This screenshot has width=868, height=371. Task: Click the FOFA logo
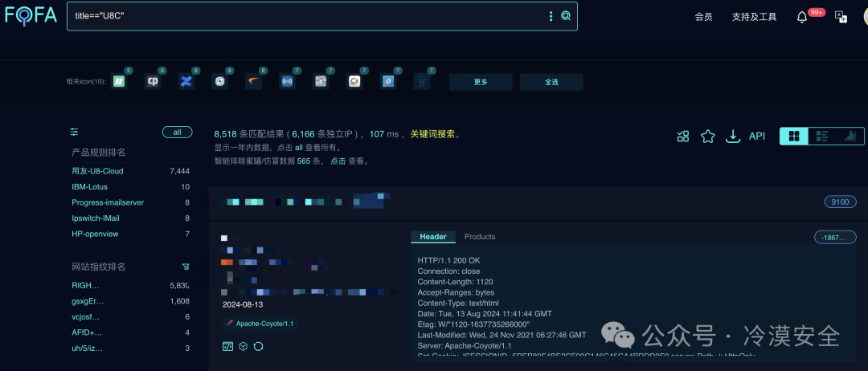pyautogui.click(x=31, y=15)
